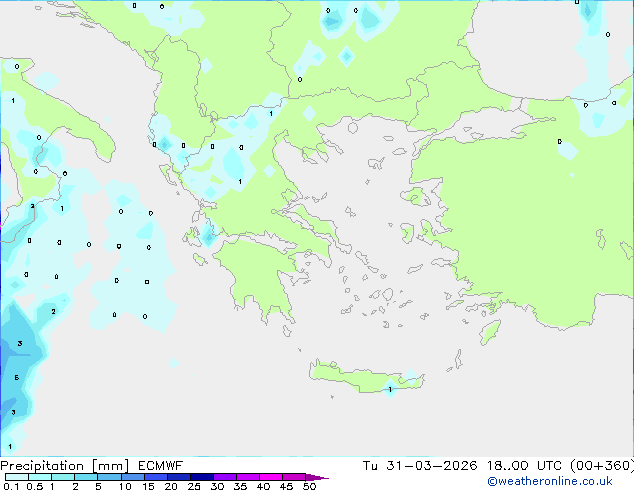634x490 pixels.
Task: Click the 'Precipitation' title text
Action: 42,466
